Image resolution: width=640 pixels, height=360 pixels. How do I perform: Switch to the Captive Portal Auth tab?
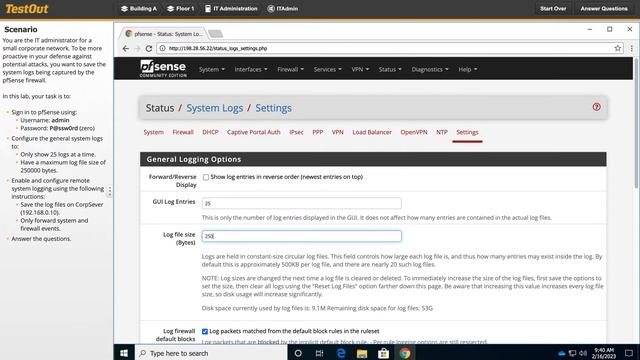click(x=253, y=132)
